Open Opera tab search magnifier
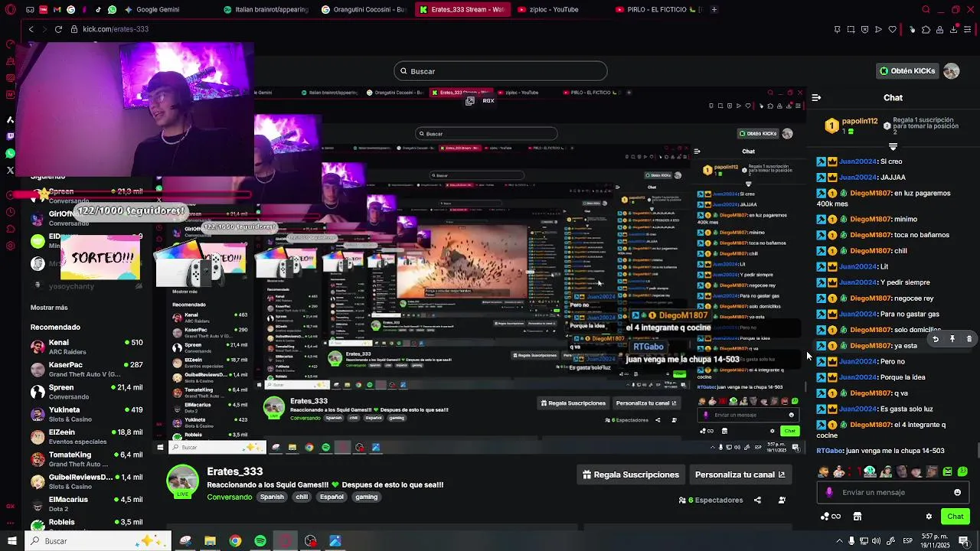980x551 pixels. point(926,9)
